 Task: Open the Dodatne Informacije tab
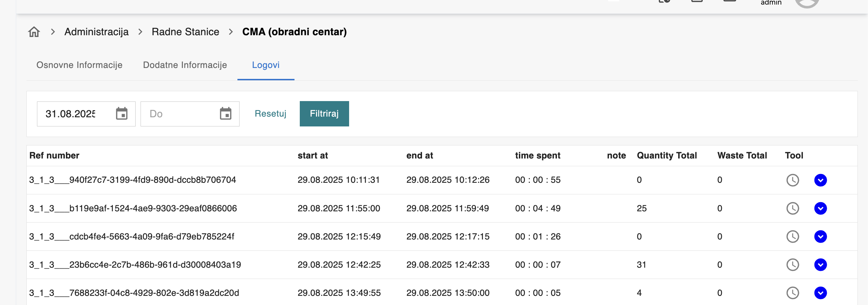click(x=185, y=65)
